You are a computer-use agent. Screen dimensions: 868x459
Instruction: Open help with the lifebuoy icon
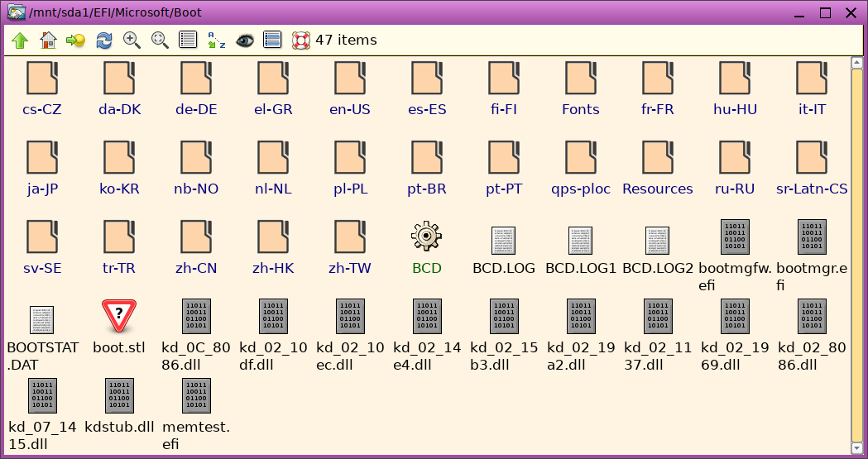pos(301,40)
